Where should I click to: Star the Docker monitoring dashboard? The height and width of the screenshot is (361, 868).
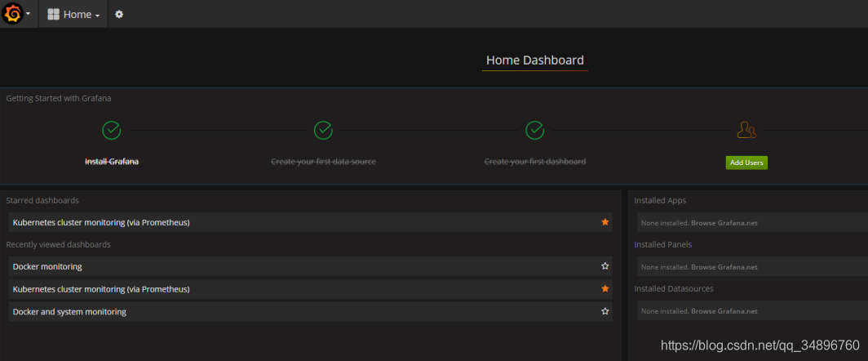(605, 266)
